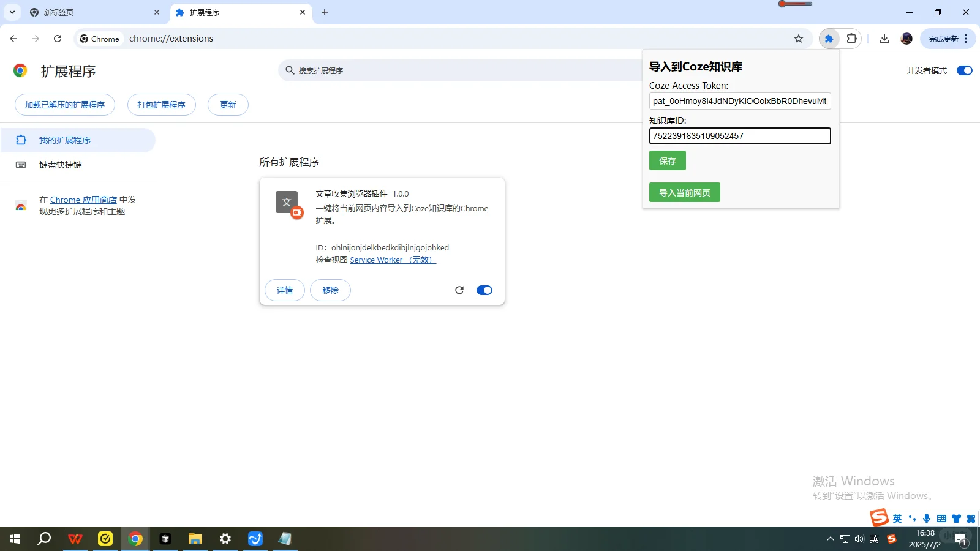Open the Sogou IME toolbox grid icon

[971, 519]
